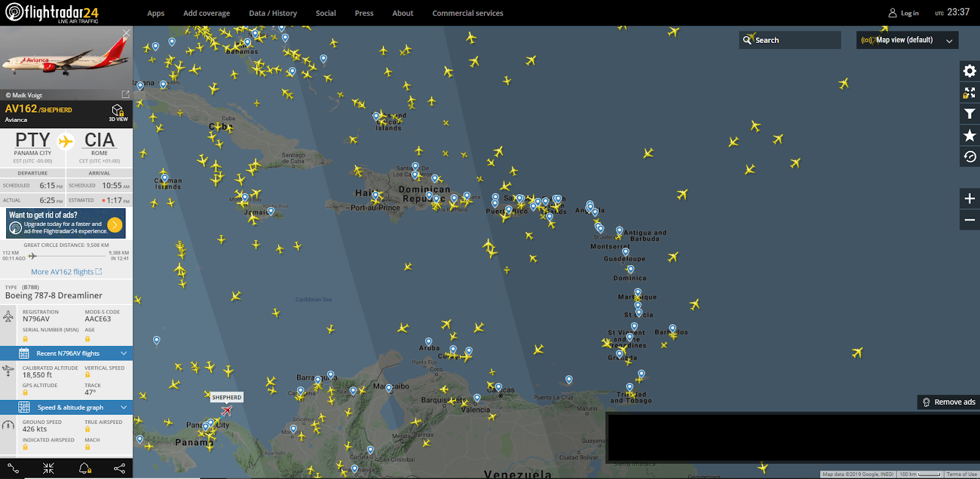Zoom out the map with minus

tap(969, 220)
